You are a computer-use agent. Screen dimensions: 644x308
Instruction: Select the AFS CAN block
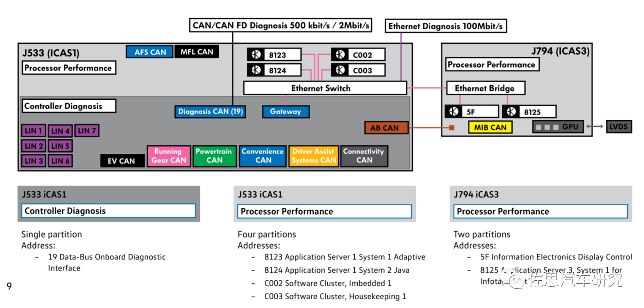point(150,52)
